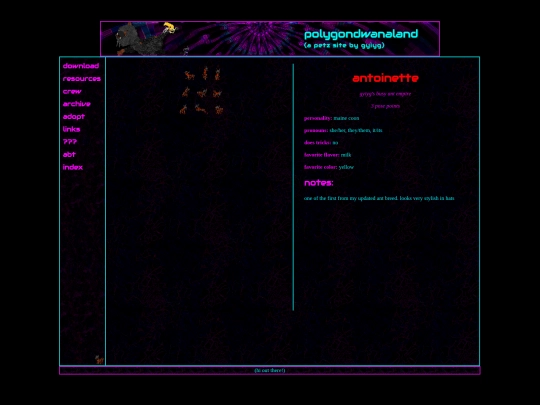Select the antoinette name heading
The width and height of the screenshot is (540, 405).
(385, 78)
